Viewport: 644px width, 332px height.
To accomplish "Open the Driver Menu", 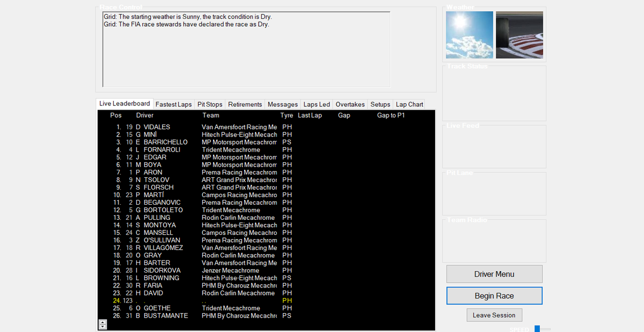I will click(x=494, y=274).
